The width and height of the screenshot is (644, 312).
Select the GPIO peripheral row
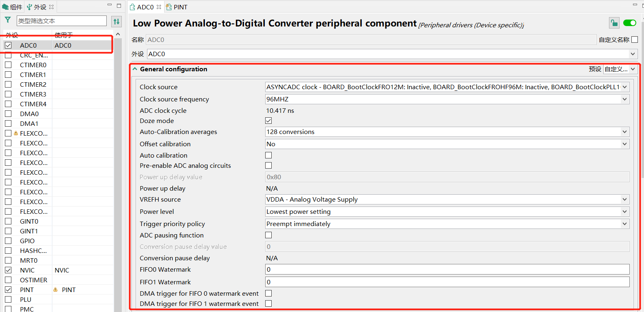tap(27, 241)
